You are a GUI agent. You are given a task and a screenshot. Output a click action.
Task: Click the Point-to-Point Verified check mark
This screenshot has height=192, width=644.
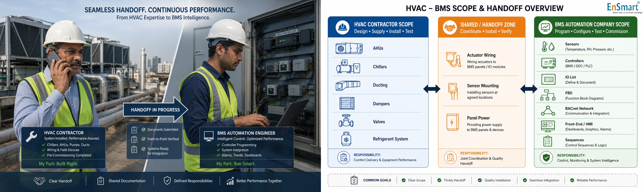144,139
